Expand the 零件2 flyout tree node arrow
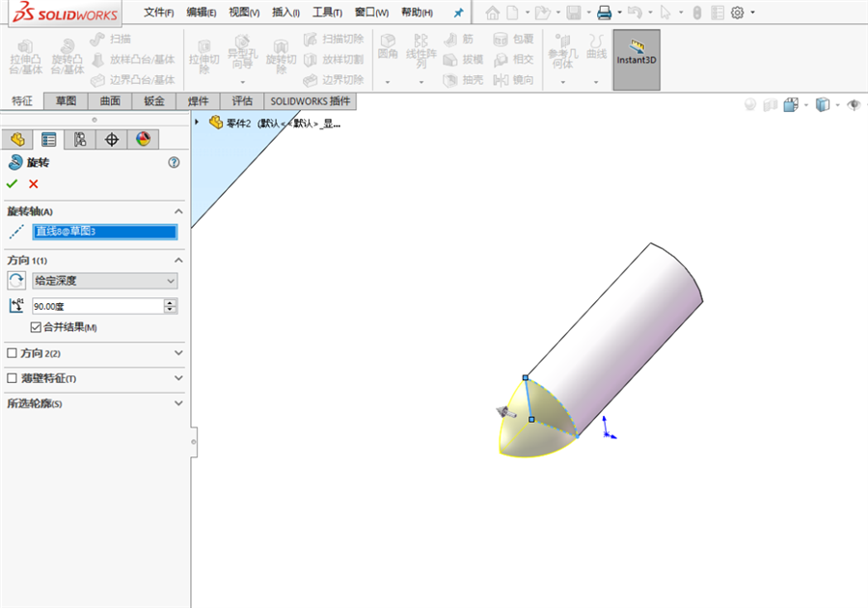The image size is (868, 608). click(197, 122)
